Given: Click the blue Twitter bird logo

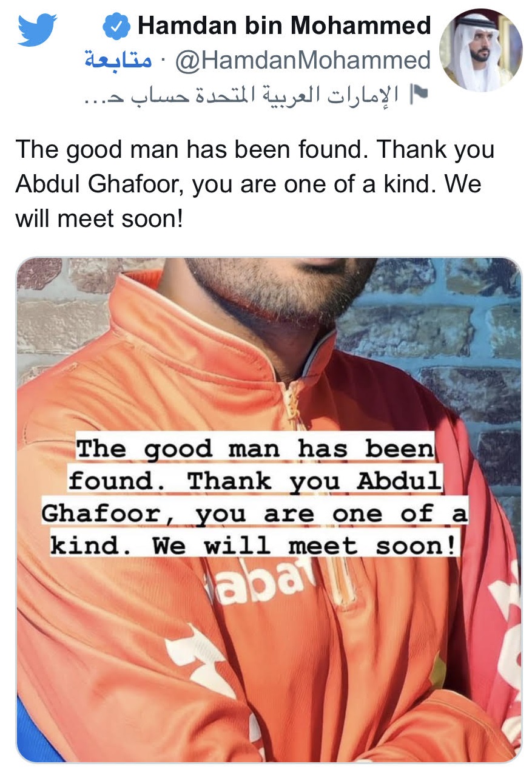Looking at the screenshot, I should pyautogui.click(x=37, y=29).
